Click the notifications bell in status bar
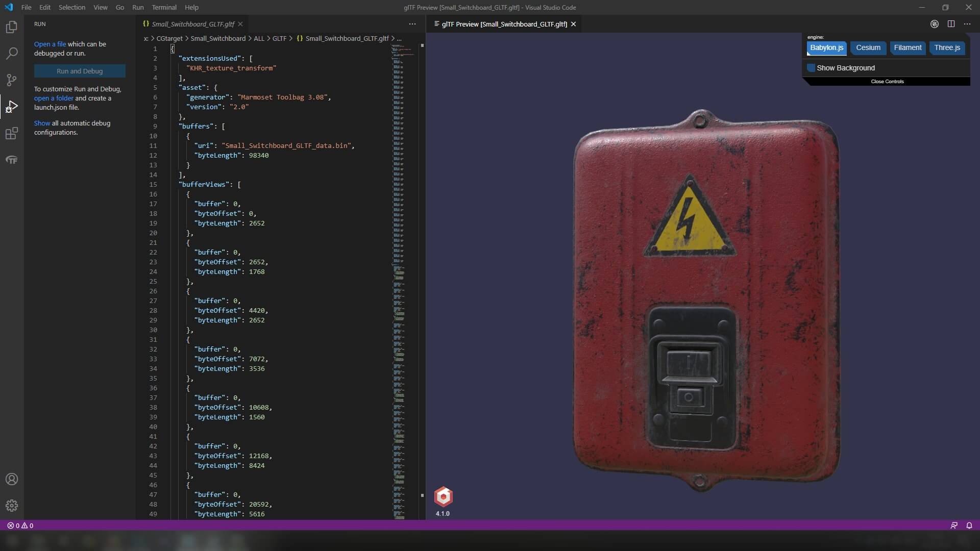The height and width of the screenshot is (551, 980). (x=969, y=525)
